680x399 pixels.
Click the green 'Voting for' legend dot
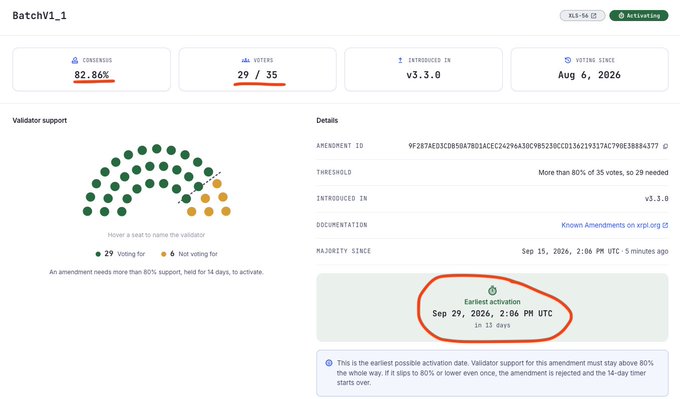(98, 254)
